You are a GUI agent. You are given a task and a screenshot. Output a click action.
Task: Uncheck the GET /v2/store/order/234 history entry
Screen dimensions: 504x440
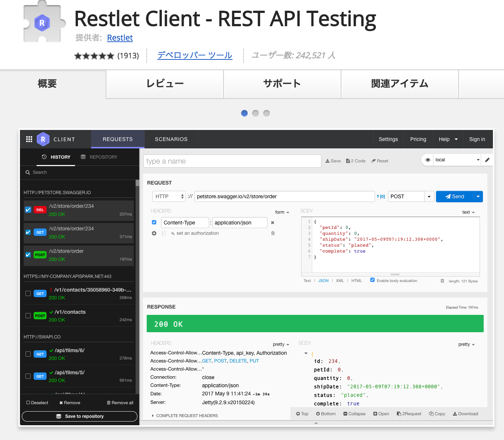[28, 232]
